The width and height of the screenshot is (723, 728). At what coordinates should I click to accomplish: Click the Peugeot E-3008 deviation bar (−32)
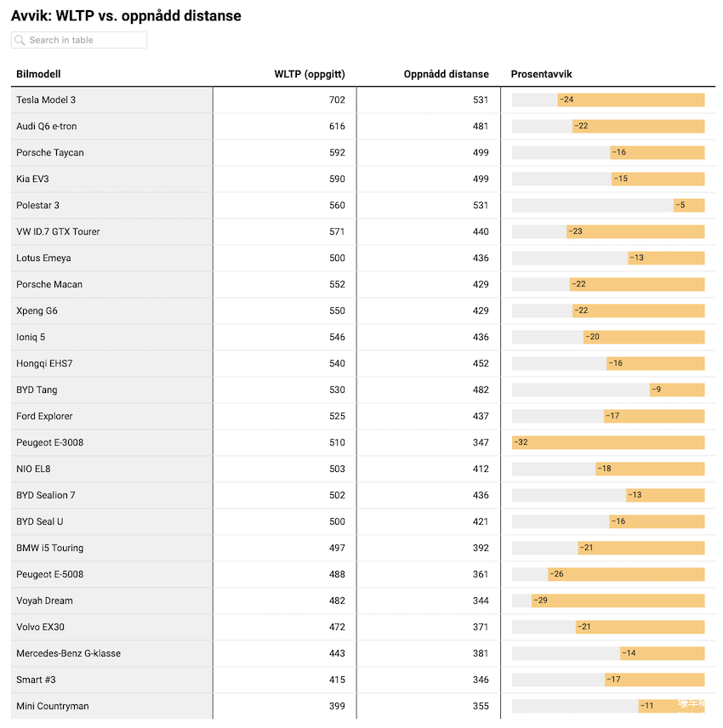point(608,442)
